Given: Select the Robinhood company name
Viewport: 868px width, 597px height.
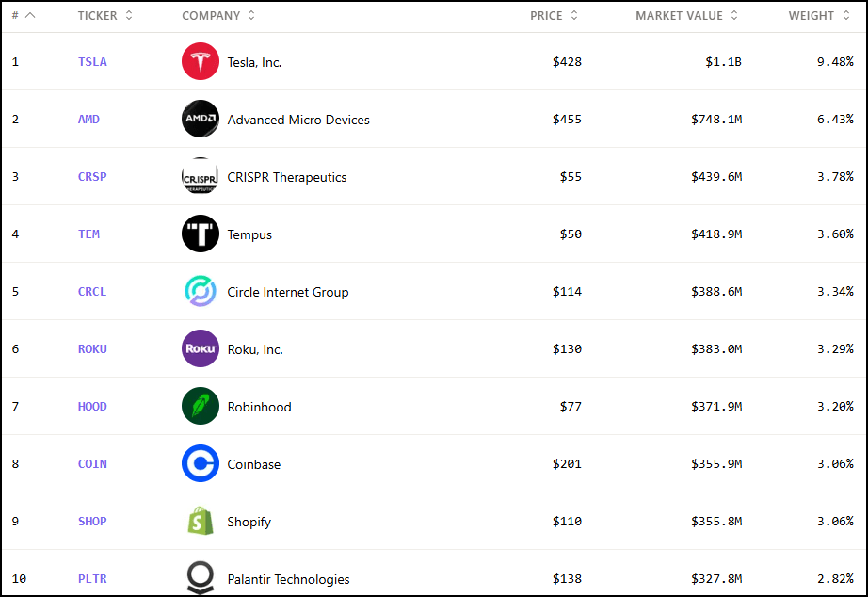Looking at the screenshot, I should coord(259,407).
